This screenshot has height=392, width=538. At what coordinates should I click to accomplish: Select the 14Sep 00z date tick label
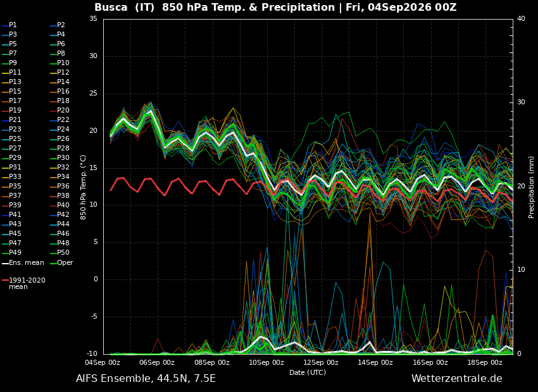click(376, 362)
